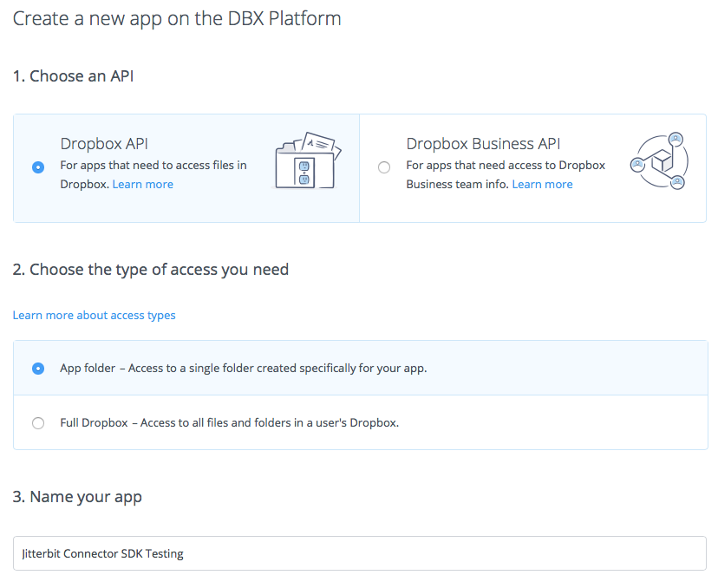The width and height of the screenshot is (718, 588).
Task: Click the "Dropbox Business API" card title
Action: point(483,144)
